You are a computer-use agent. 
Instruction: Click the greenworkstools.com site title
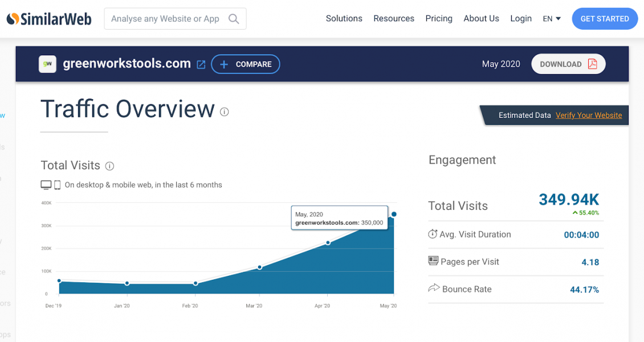[127, 64]
